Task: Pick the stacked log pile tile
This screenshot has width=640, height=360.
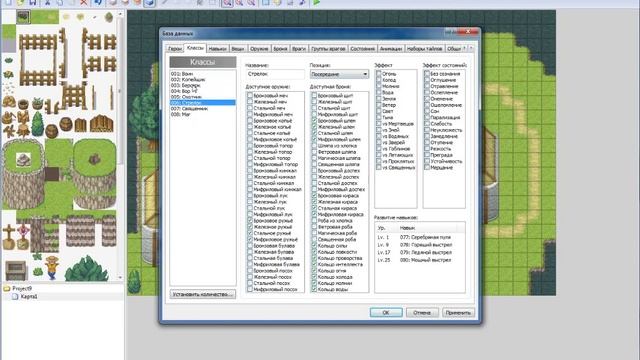Action: coord(101,123)
